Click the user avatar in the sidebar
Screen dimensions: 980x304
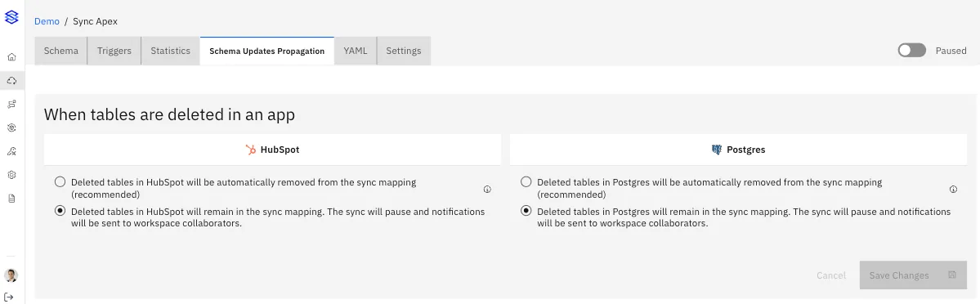[11, 275]
